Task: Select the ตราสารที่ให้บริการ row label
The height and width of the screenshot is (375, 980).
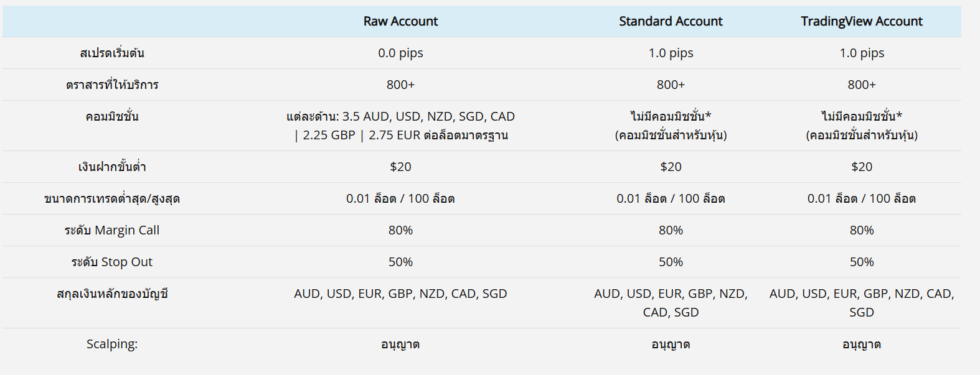Action: coord(112,85)
